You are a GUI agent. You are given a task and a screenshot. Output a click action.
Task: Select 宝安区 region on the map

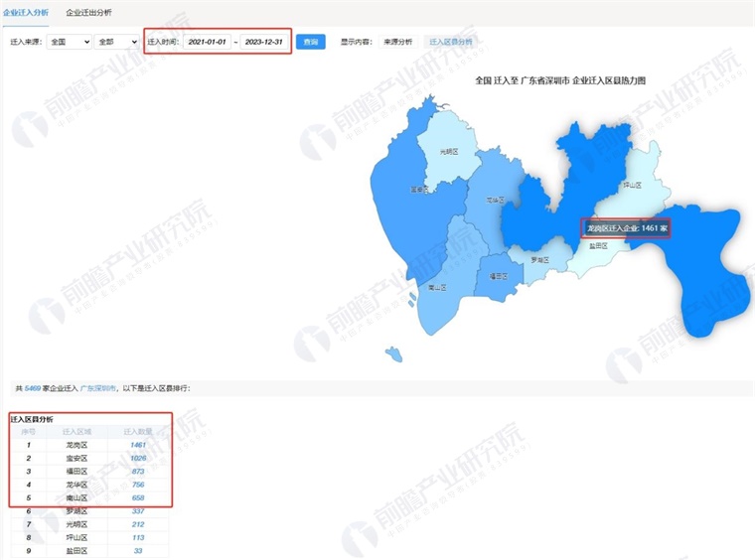419,190
